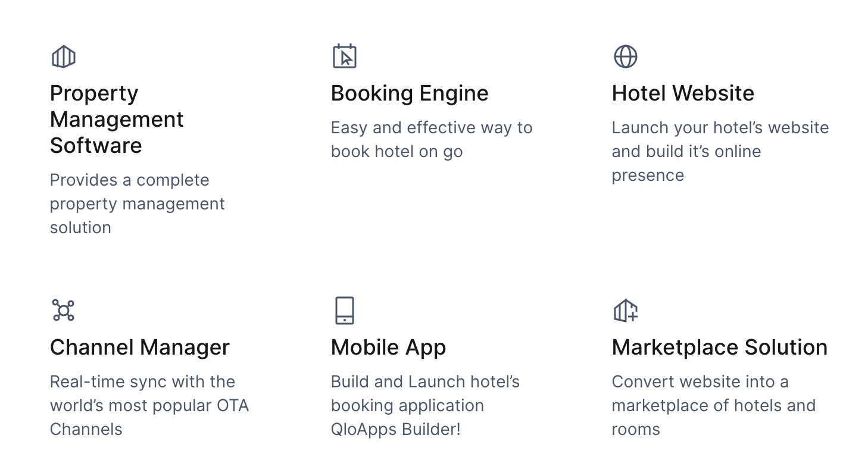Select the Hotel Website title
Screen dimensions: 868x476
[683, 93]
